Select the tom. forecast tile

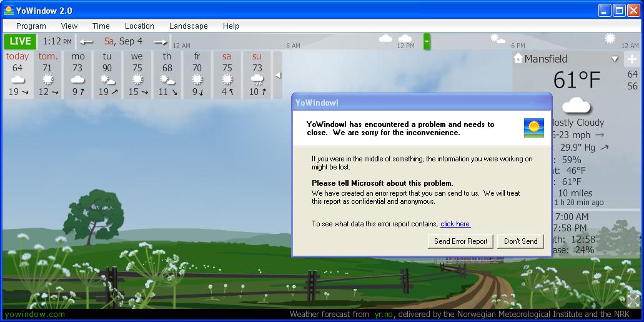[48, 74]
